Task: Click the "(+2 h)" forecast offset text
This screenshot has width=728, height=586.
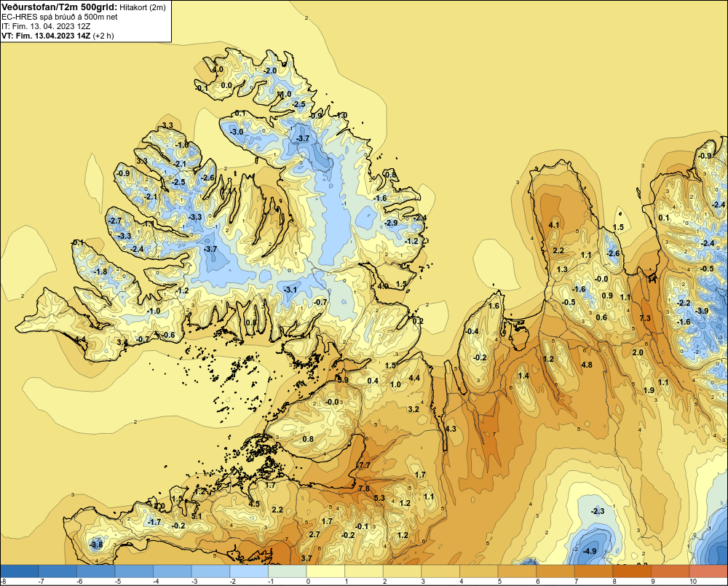Action: click(103, 36)
